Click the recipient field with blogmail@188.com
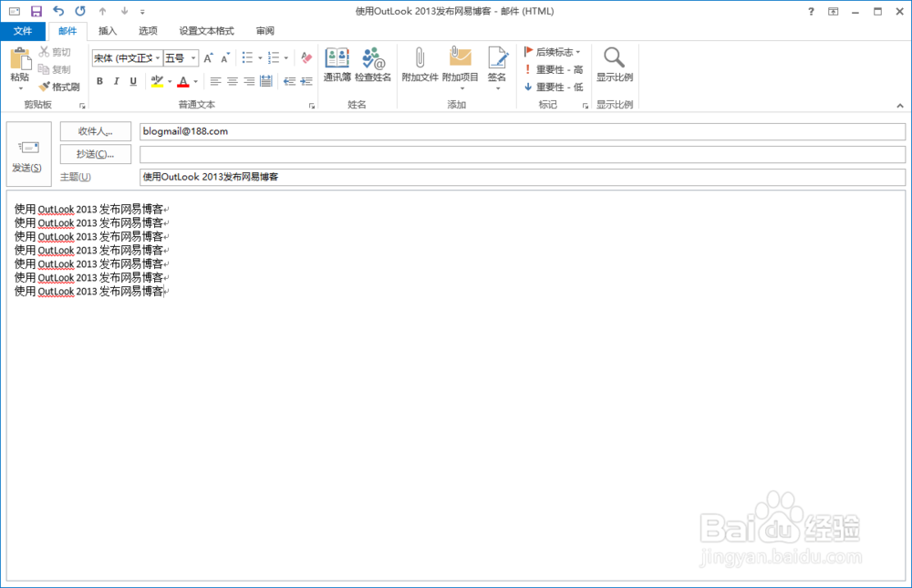 click(523, 131)
